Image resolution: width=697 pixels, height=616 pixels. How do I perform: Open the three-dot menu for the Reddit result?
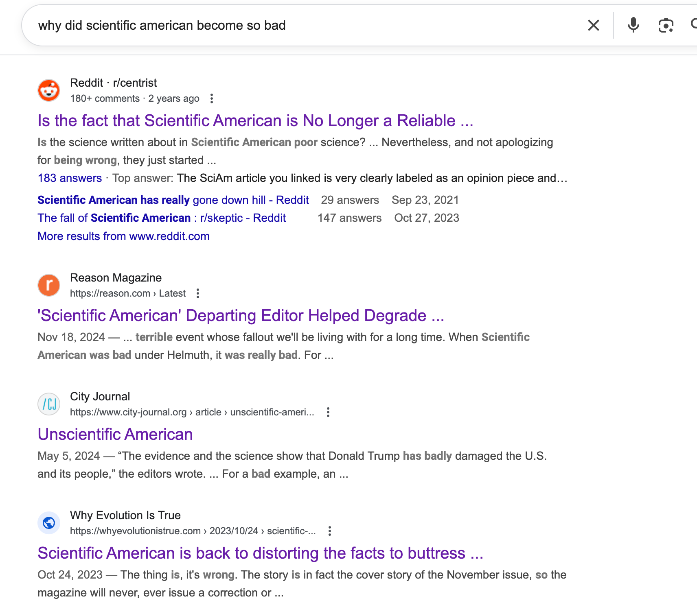(211, 98)
